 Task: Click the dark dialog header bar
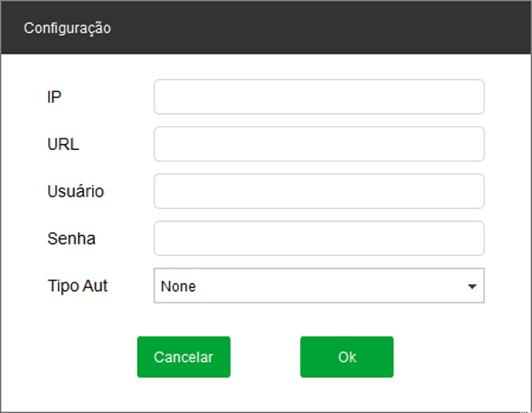266,27
